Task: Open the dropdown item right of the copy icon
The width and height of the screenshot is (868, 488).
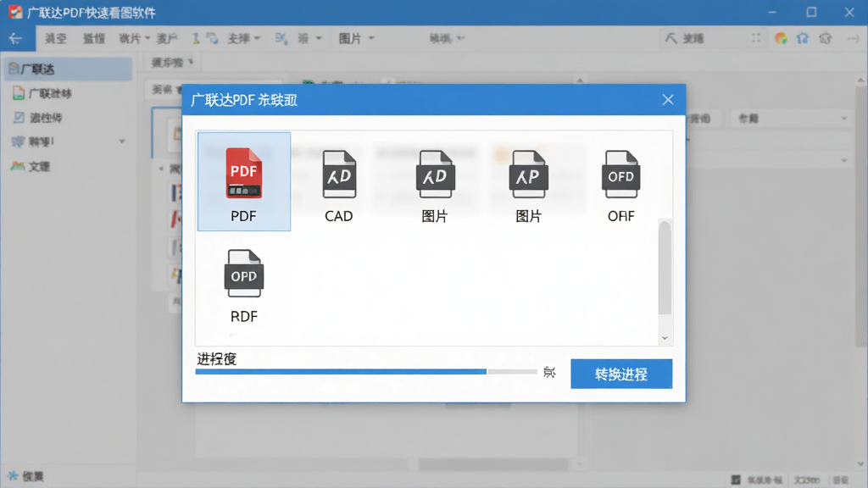Action: [243, 39]
